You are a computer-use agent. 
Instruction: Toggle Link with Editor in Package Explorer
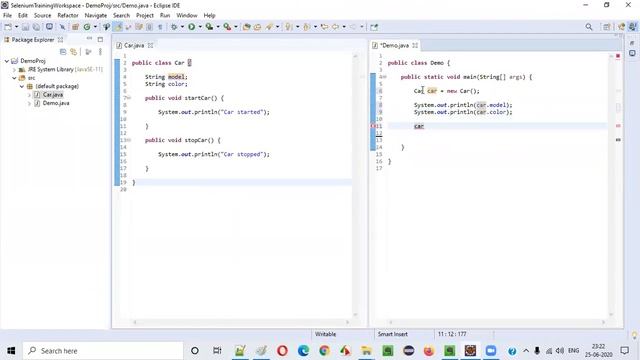73,52
